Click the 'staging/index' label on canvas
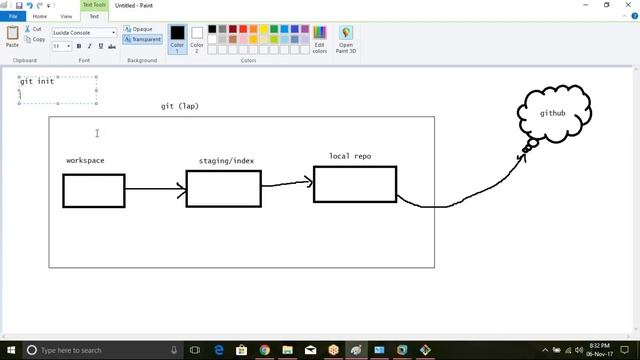The image size is (640, 360). 227,161
